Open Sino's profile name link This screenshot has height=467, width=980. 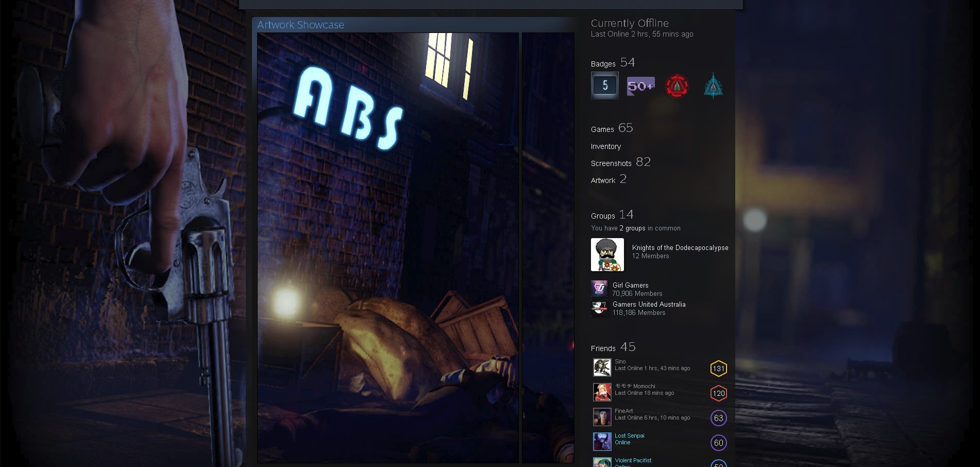(x=620, y=362)
